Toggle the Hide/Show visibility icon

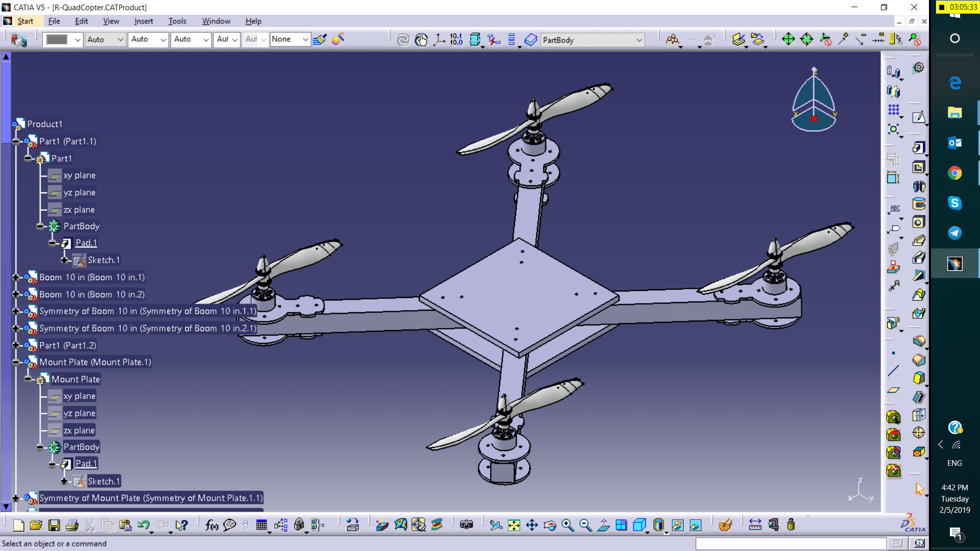677,525
